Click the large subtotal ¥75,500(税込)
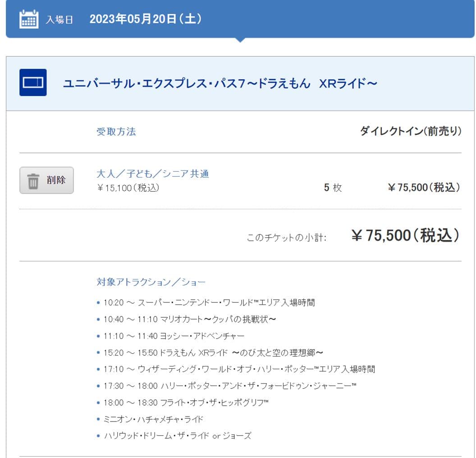Viewport: 476px width, 458px height. point(406,235)
